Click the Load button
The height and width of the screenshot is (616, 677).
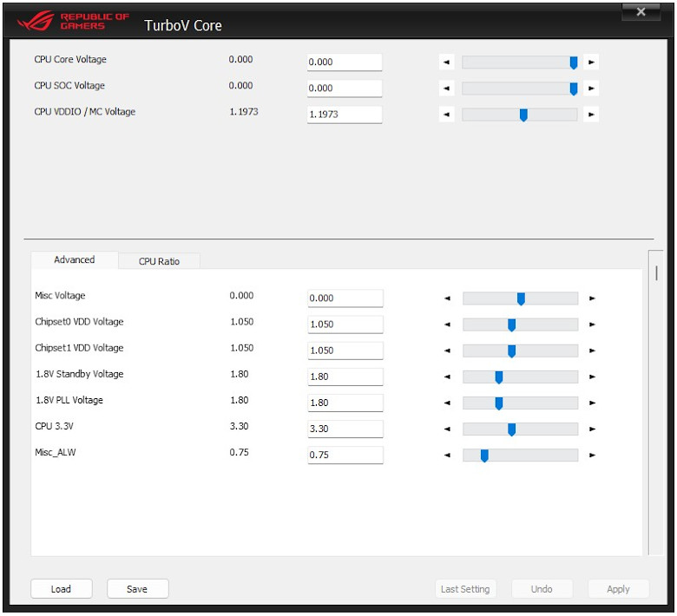click(61, 589)
